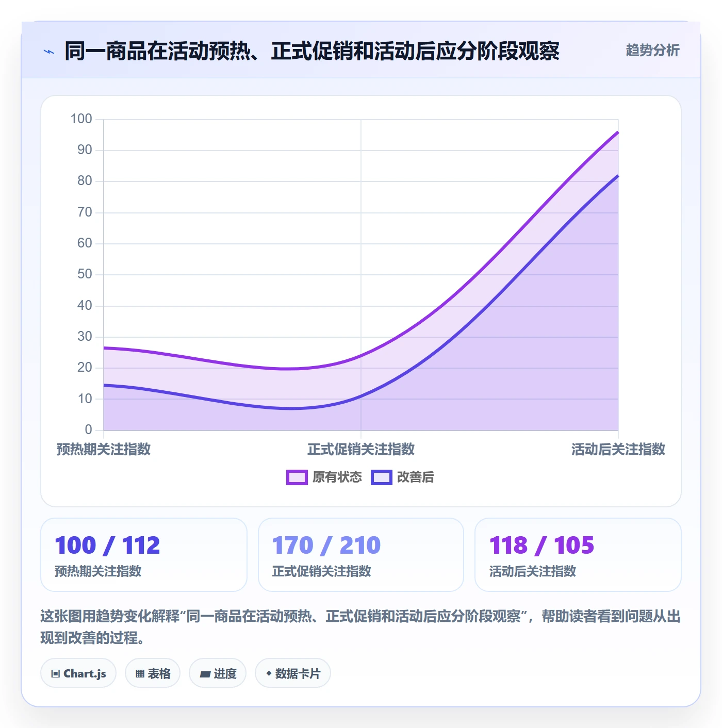Click the 预热期关注指数 x-axis label
The width and height of the screenshot is (722, 728).
tap(104, 450)
